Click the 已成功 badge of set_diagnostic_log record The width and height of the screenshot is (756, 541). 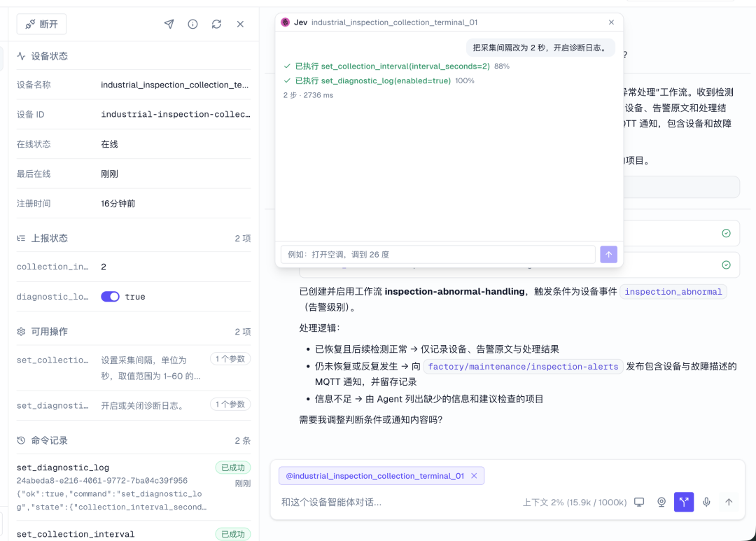pyautogui.click(x=233, y=468)
